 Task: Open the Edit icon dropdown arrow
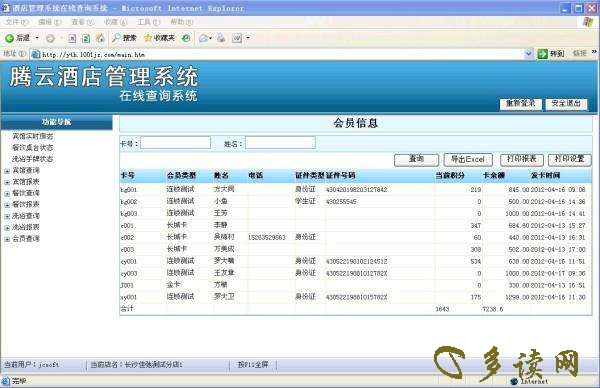pos(248,38)
